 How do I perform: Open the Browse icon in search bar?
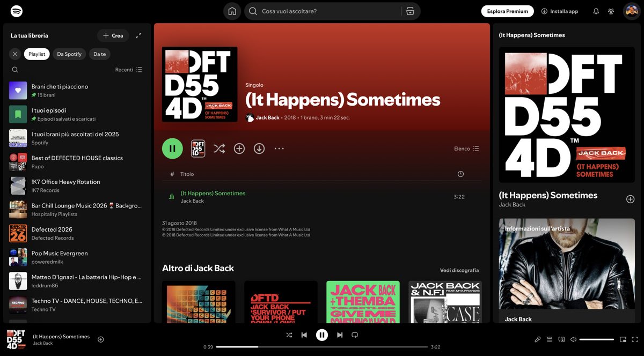(411, 11)
